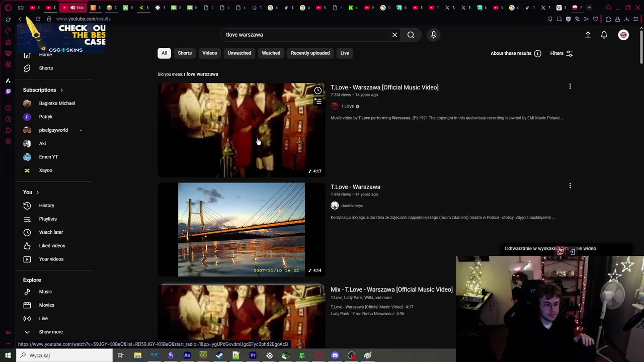The width and height of the screenshot is (644, 362).
Task: Open After Effects from the taskbar
Action: [x=187, y=355]
